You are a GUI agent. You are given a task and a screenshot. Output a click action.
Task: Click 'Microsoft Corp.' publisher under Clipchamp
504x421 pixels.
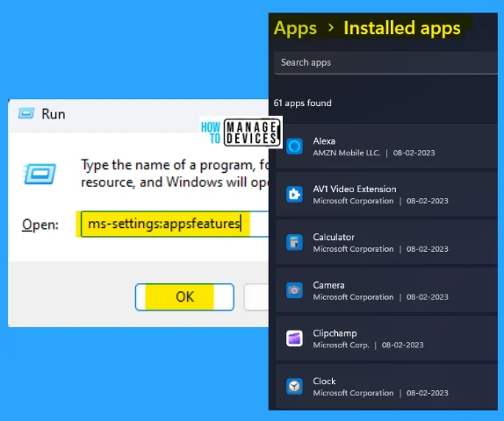341,346
